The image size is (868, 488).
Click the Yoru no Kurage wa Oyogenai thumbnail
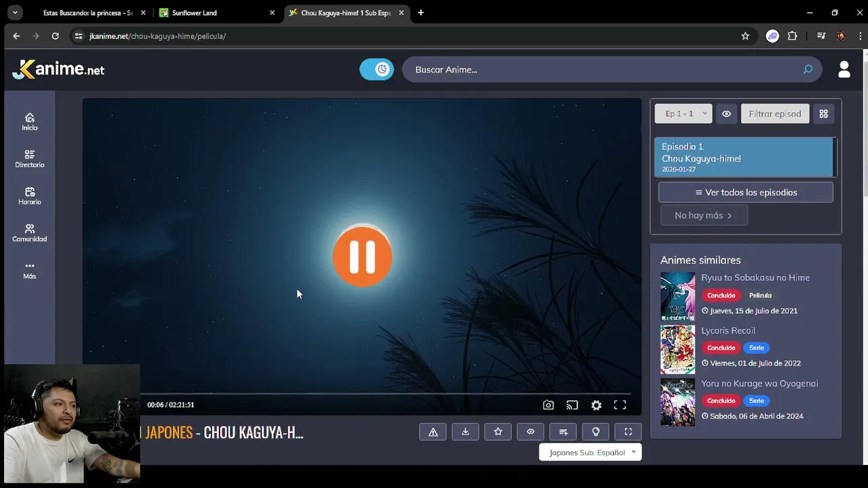point(677,402)
